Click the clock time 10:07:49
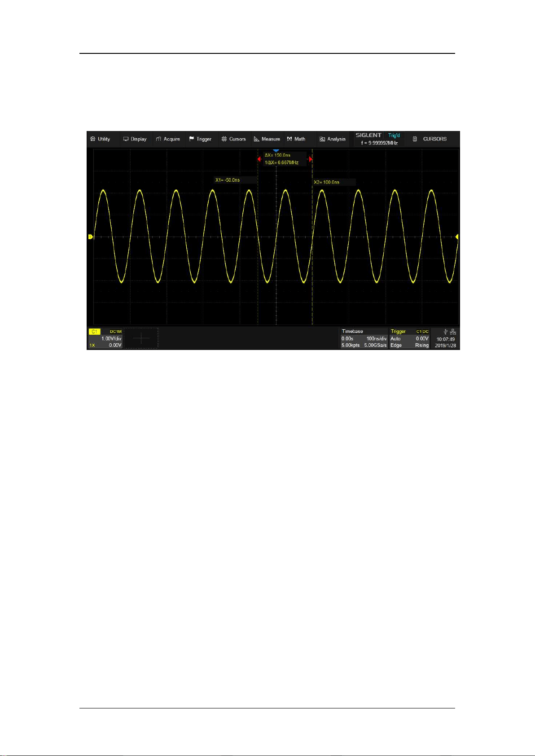The height and width of the screenshot is (756, 535). (446, 339)
